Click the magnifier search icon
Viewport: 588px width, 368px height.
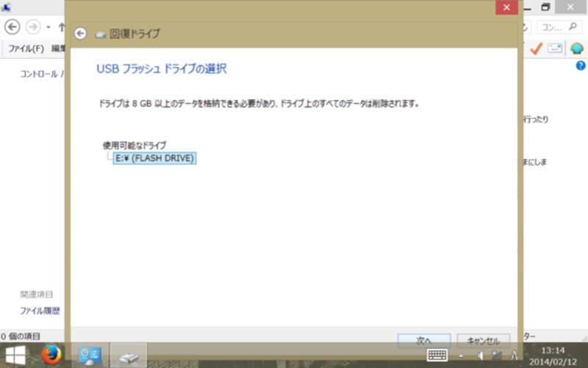(573, 26)
